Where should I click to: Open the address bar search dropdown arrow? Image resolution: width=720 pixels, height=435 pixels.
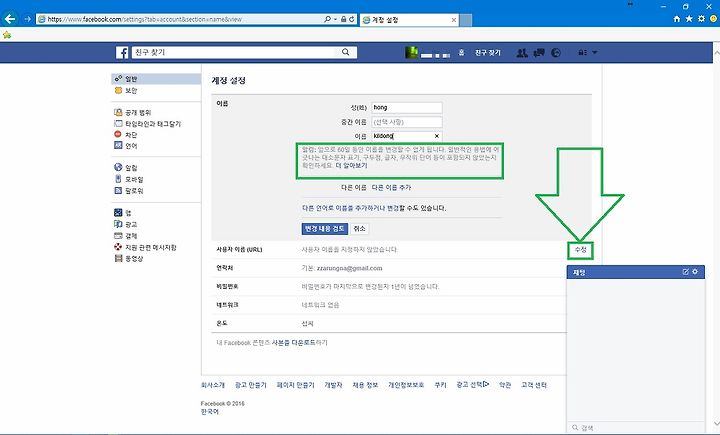(336, 19)
